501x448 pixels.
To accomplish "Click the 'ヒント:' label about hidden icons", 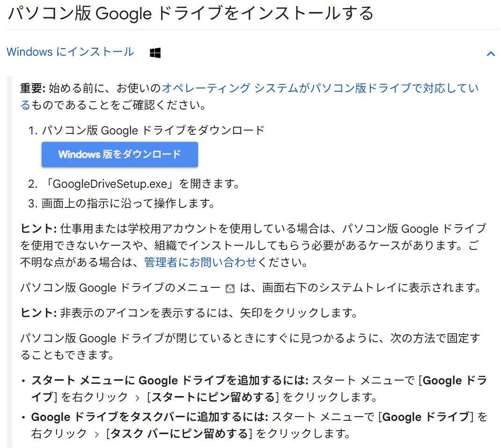I will pyautogui.click(x=38, y=313).
